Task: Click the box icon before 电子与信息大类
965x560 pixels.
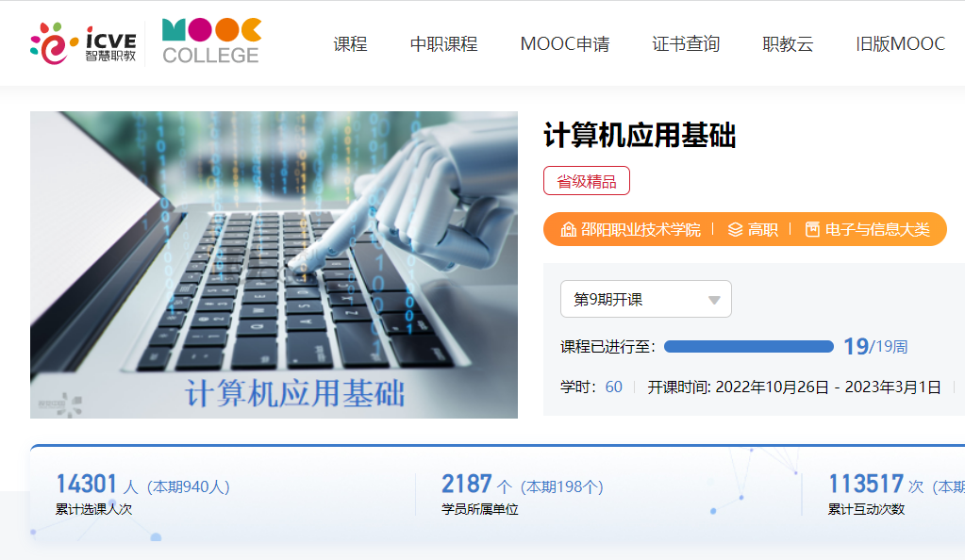Action: [x=812, y=229]
